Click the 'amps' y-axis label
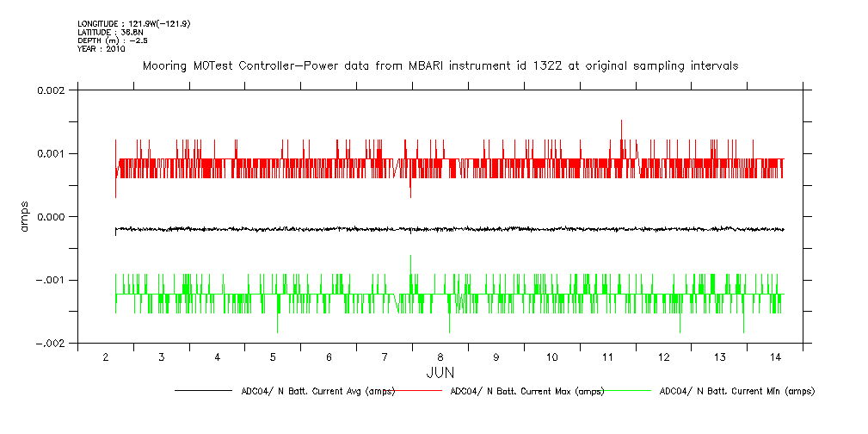The height and width of the screenshot is (434, 868). pyautogui.click(x=27, y=216)
